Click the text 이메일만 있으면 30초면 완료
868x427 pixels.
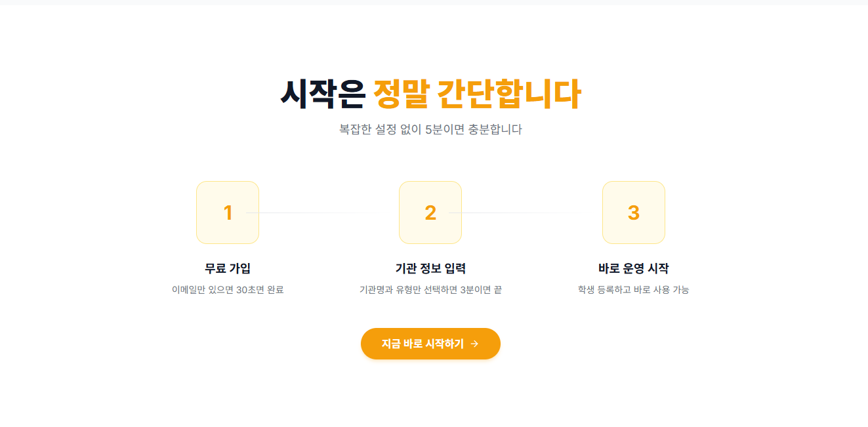point(228,289)
